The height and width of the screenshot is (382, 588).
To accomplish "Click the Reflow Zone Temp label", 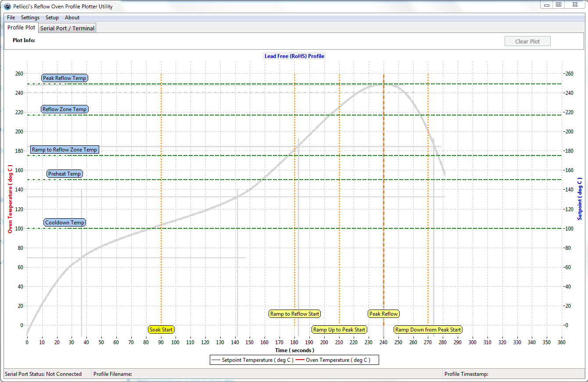I will click(65, 109).
